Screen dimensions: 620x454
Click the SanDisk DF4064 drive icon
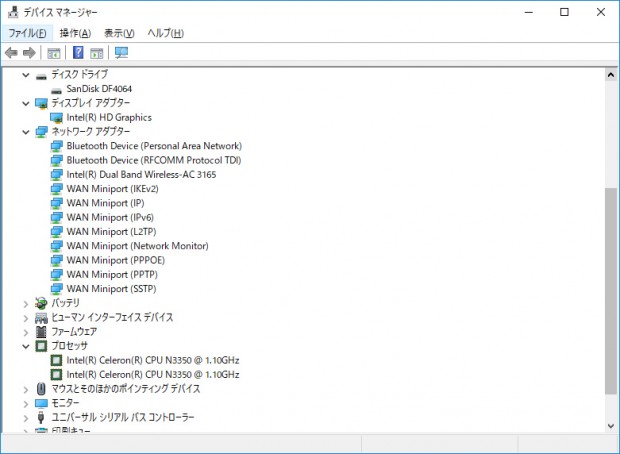click(x=57, y=89)
